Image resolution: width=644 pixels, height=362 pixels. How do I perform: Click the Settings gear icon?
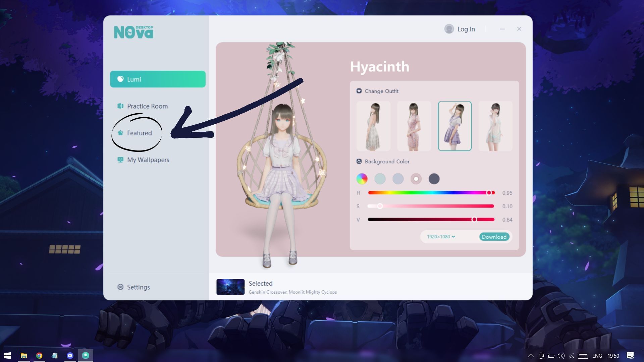pos(120,287)
